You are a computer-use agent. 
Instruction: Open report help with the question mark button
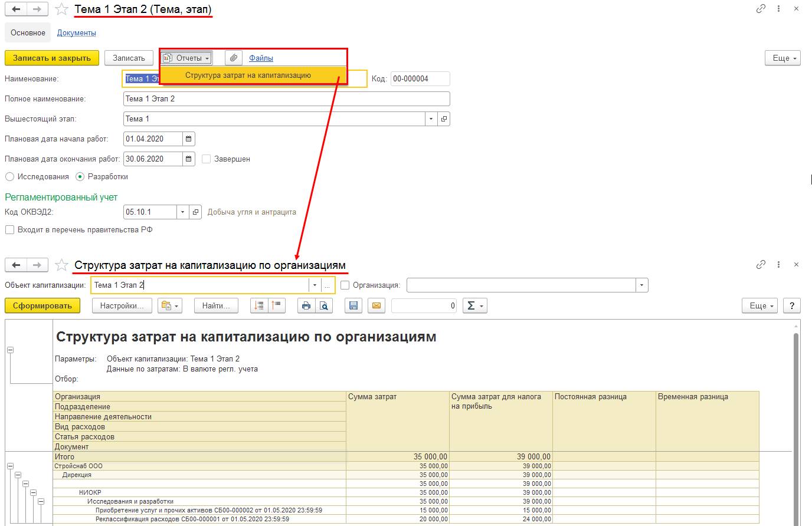(x=791, y=305)
